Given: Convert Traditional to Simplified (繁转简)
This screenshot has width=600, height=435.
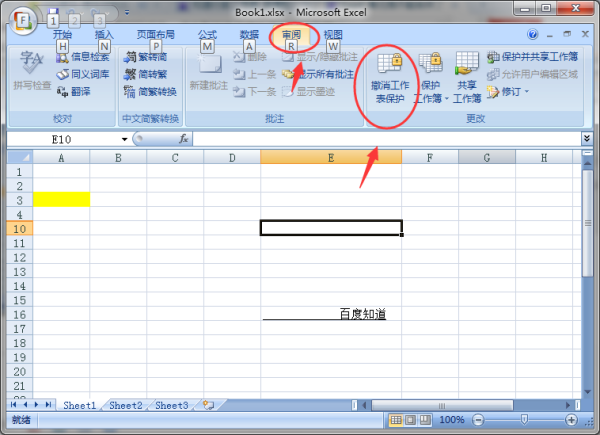Looking at the screenshot, I should click(145, 57).
